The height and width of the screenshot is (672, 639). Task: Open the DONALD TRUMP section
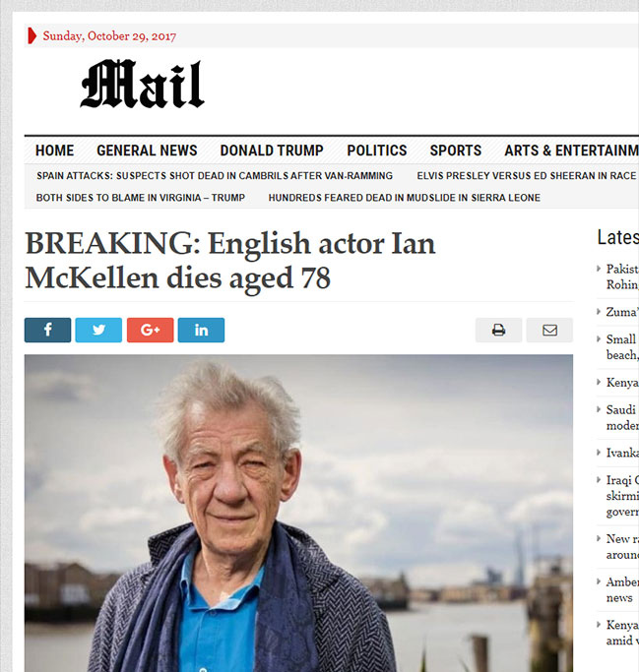pyautogui.click(x=272, y=151)
